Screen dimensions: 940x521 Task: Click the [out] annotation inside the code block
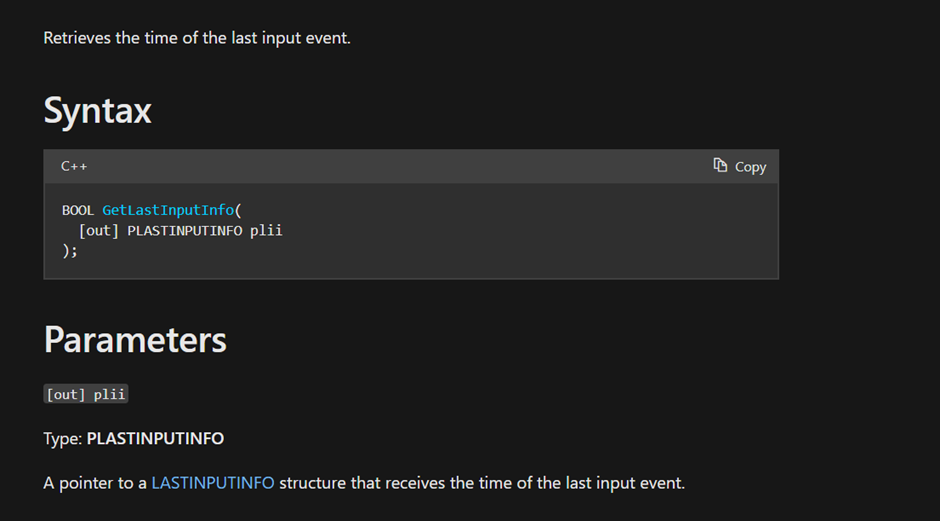point(99,230)
